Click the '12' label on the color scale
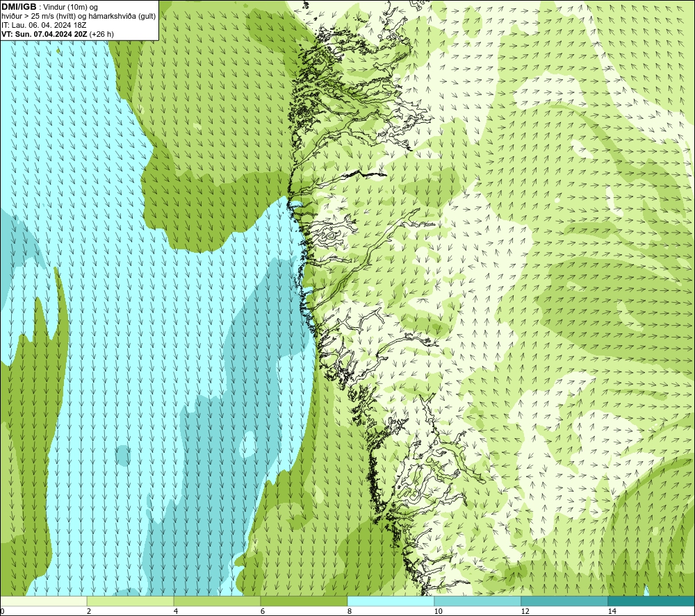Viewport: 695px width, 616px height. point(525,611)
